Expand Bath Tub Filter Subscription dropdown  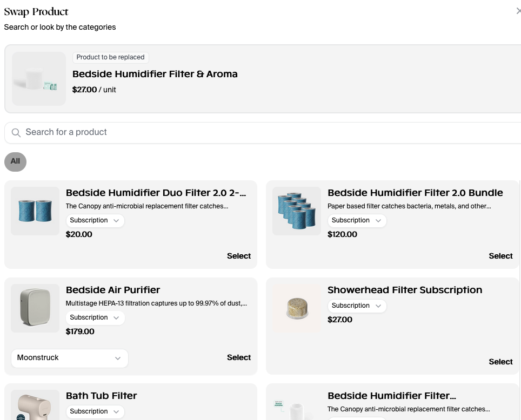(x=95, y=412)
